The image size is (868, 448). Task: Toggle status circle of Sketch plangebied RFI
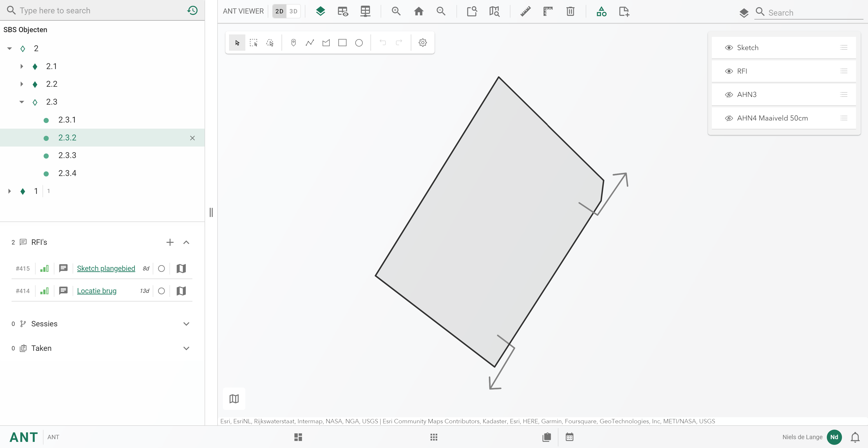(x=161, y=268)
